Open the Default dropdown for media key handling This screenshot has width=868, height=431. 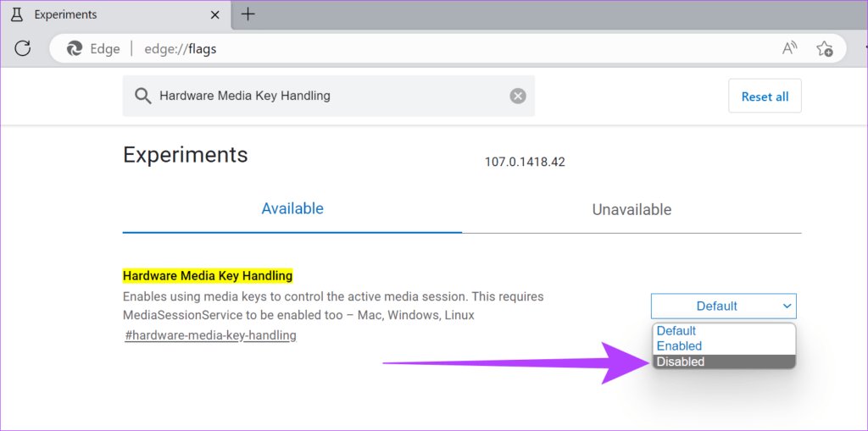[724, 306]
